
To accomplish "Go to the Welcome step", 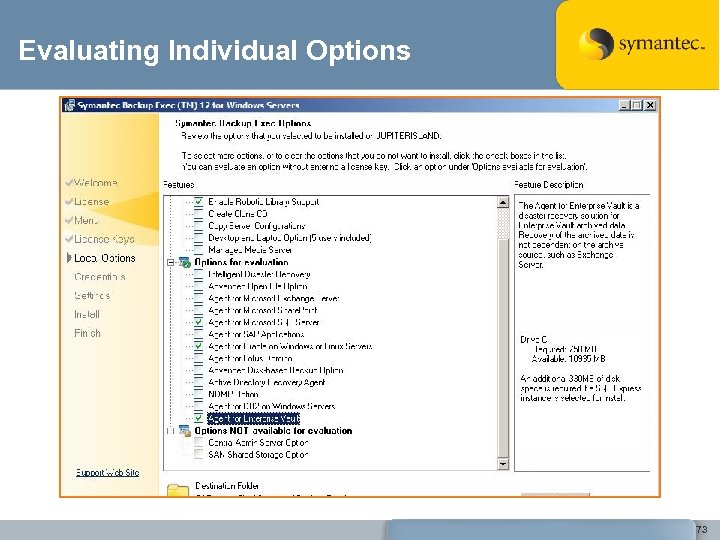I will pos(96,183).
